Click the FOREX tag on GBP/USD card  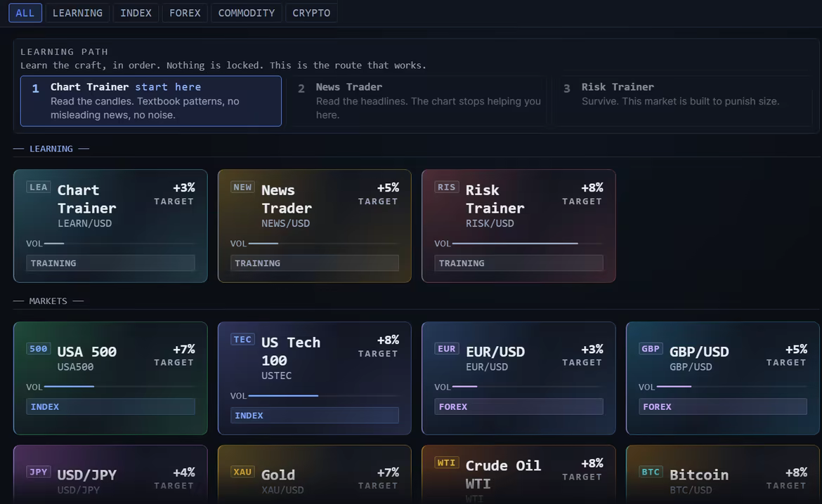point(723,406)
